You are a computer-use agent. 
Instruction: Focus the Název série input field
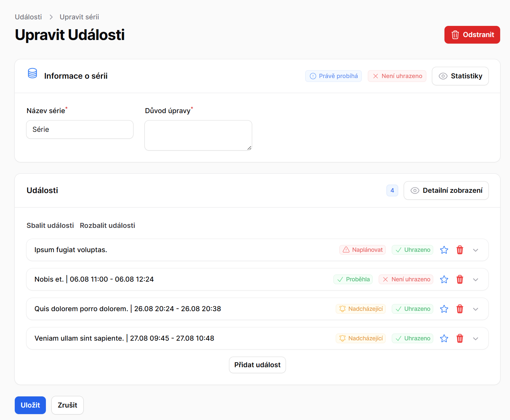coord(80,130)
